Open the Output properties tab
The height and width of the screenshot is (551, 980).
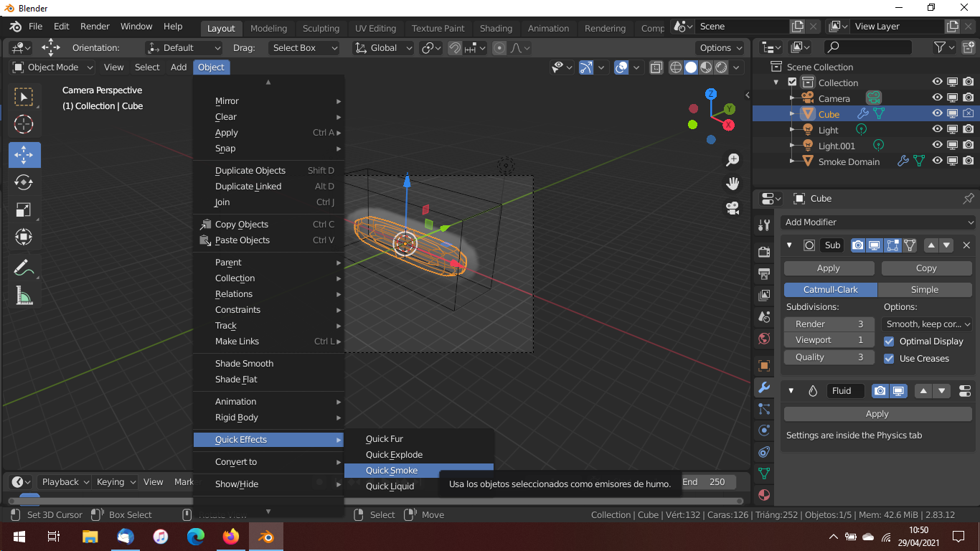coord(764,273)
